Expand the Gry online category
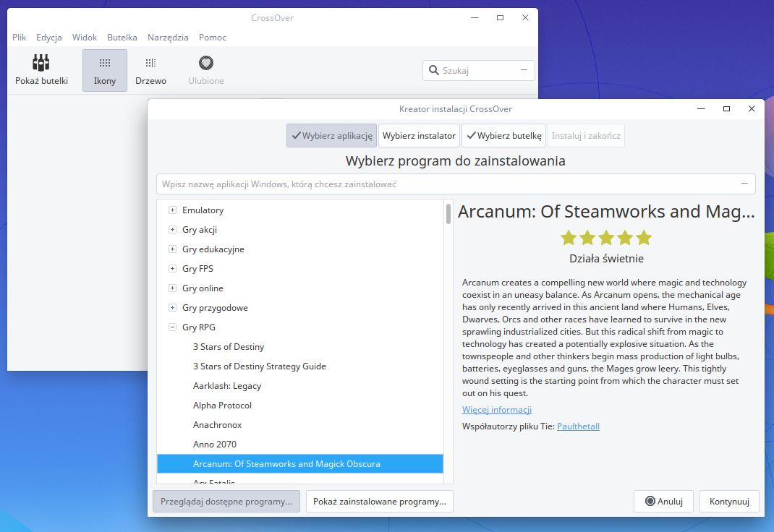 pyautogui.click(x=172, y=288)
